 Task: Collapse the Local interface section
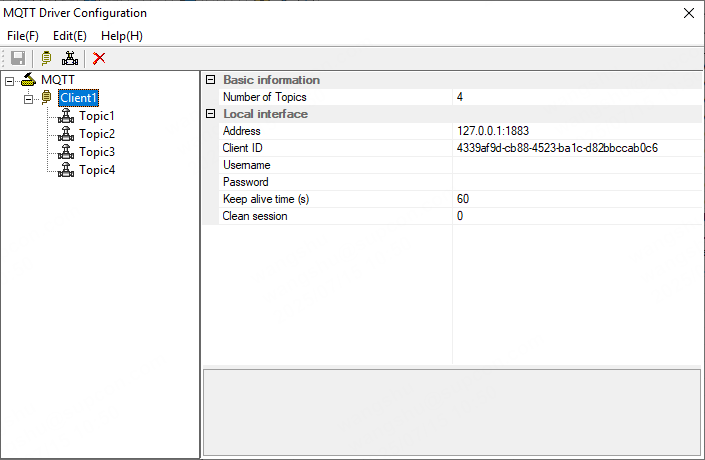210,114
